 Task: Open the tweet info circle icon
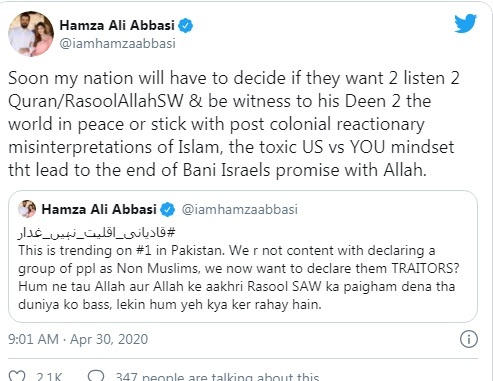click(x=469, y=339)
